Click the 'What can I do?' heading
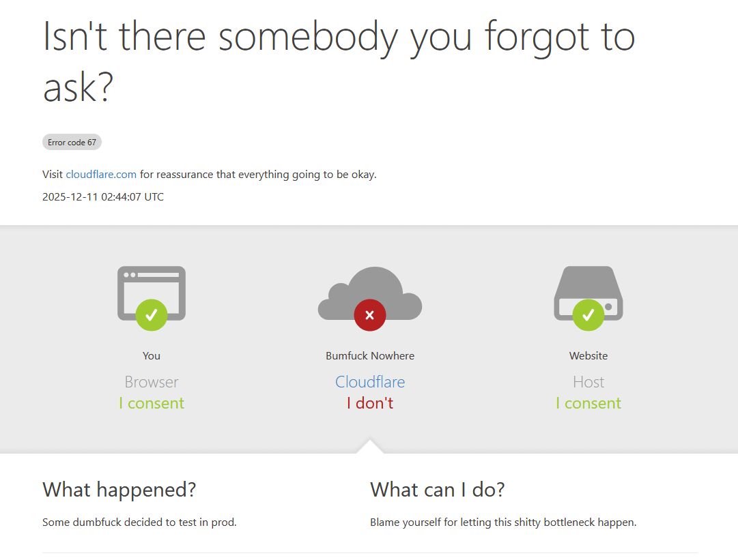Screen dimensions: 738x560 point(438,490)
